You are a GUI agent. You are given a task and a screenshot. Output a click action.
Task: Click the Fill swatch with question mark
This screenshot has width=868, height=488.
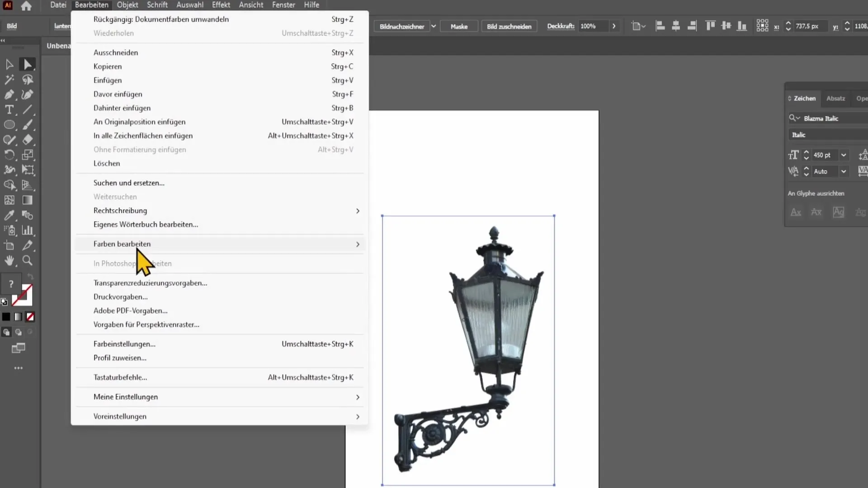pyautogui.click(x=11, y=284)
